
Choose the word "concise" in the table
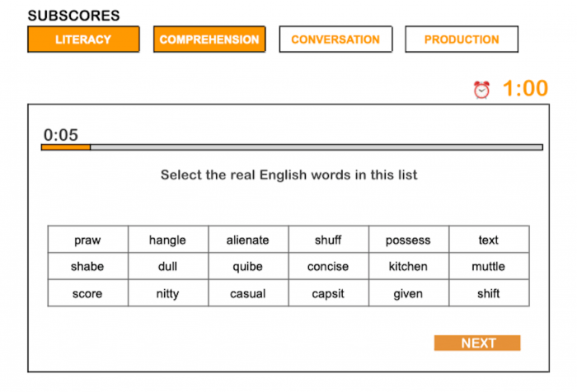[x=328, y=267]
